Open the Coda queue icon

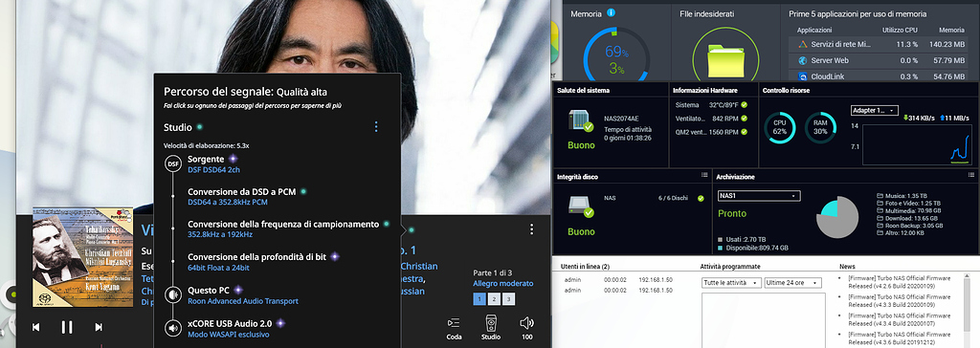(454, 323)
